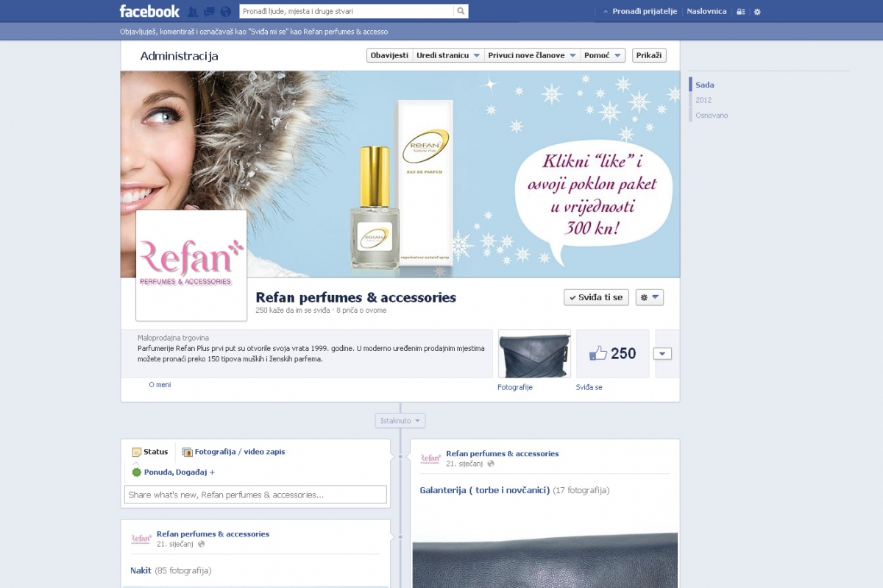The image size is (883, 588).
Task: Open messages icon in top bar
Action: pos(209,12)
